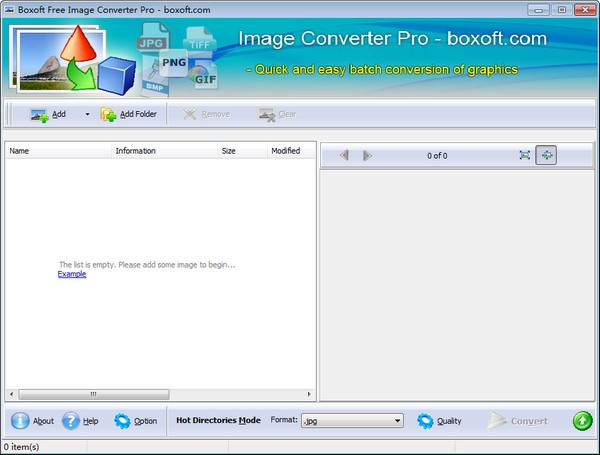
Task: Click the green up-arrow icon
Action: coord(582,421)
